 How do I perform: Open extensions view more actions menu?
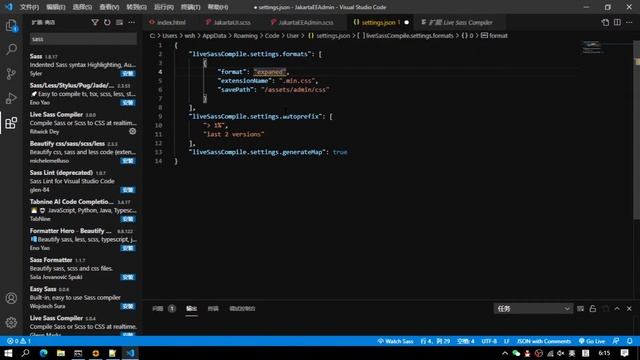tap(131, 22)
